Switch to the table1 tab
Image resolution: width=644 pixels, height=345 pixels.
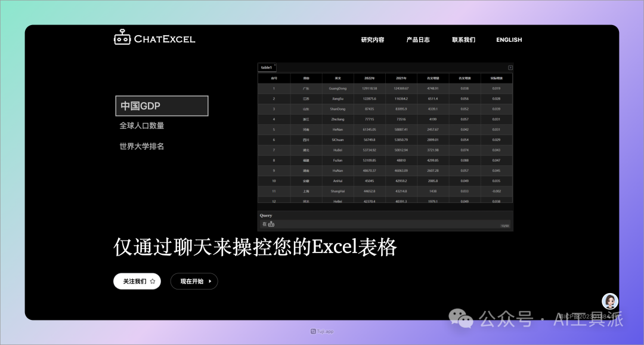click(x=267, y=67)
